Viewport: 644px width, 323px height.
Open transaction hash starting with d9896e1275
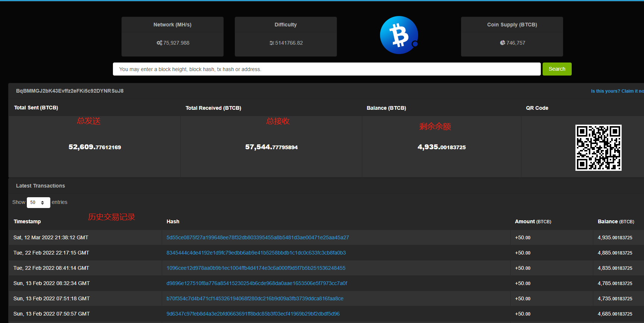(x=257, y=283)
